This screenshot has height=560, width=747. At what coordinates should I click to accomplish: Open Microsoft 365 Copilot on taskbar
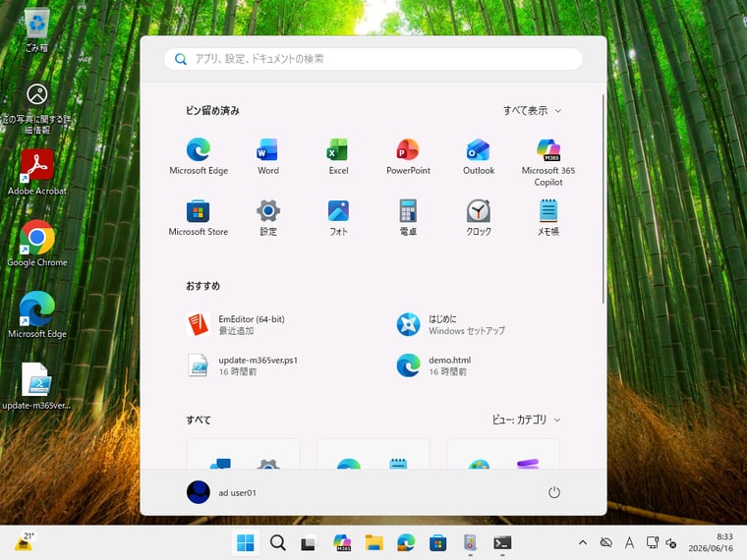click(x=342, y=543)
